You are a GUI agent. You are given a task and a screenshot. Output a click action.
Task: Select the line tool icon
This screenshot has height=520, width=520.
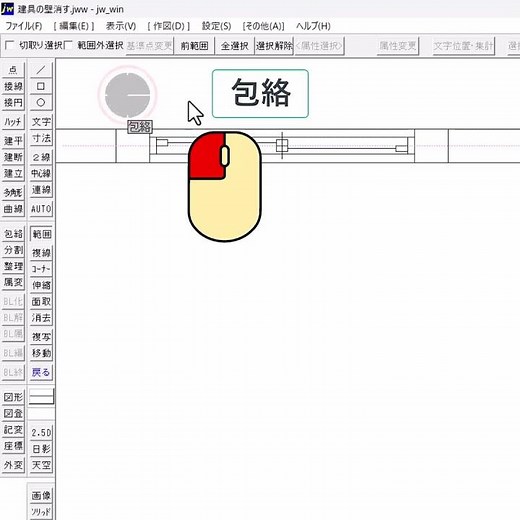[41, 70]
